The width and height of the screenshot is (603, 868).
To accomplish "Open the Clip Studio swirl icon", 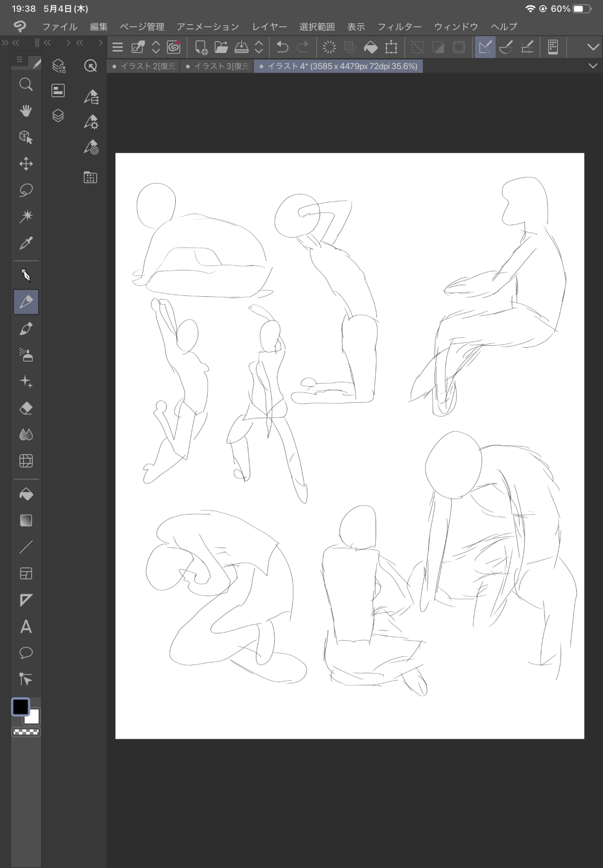I will [x=174, y=46].
